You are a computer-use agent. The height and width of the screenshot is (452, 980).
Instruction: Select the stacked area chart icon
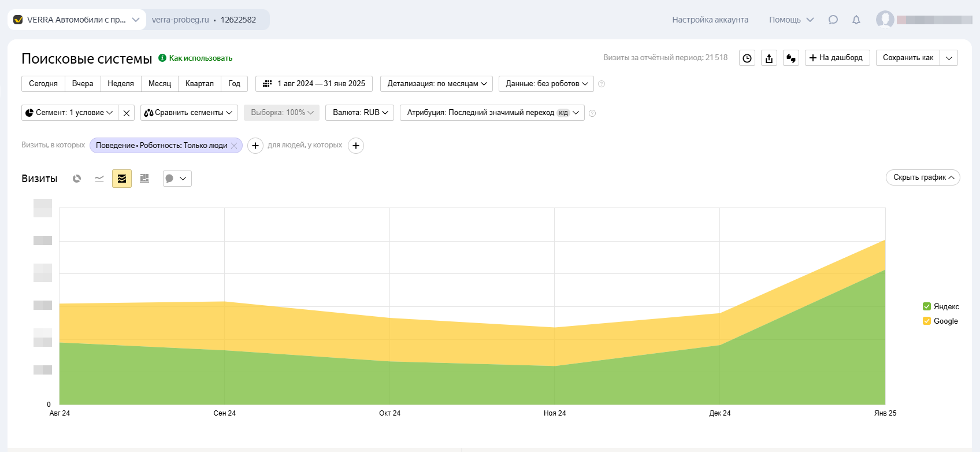click(x=122, y=179)
